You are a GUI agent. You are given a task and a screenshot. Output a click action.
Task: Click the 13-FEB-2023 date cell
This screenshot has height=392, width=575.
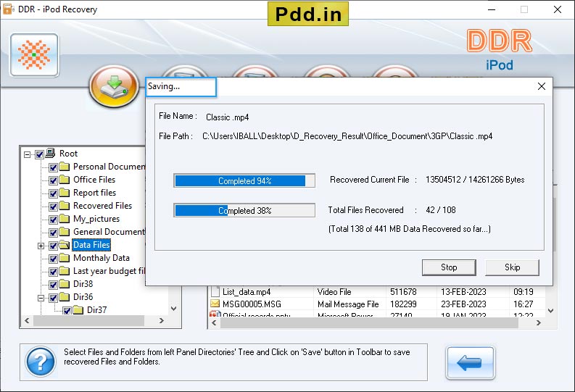(463, 292)
